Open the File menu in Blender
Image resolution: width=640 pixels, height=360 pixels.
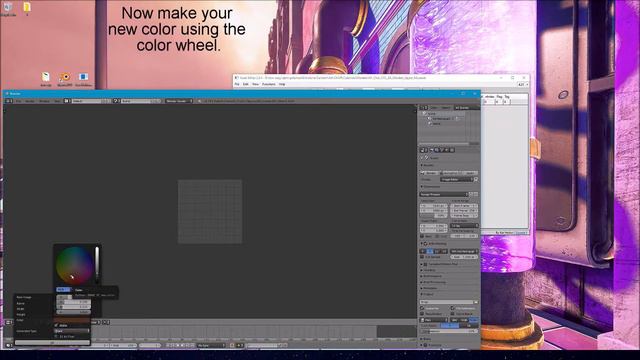pyautogui.click(x=18, y=101)
